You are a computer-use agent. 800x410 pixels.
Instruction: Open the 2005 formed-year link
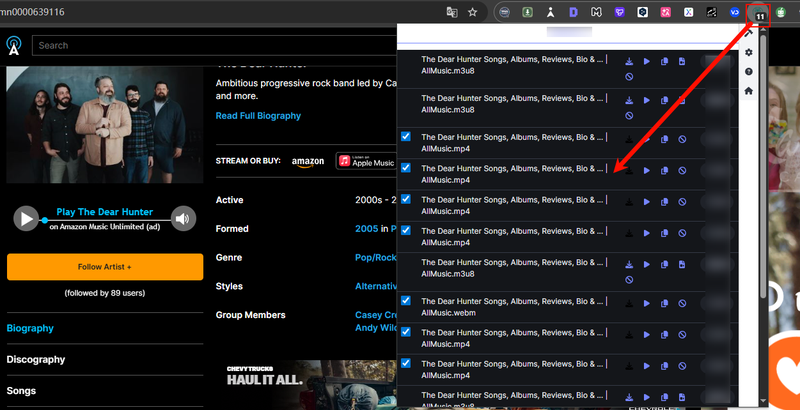(367, 229)
